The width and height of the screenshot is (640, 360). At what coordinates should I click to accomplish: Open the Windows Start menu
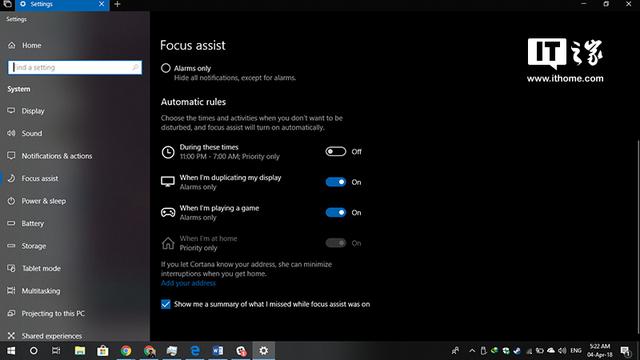pos(11,351)
